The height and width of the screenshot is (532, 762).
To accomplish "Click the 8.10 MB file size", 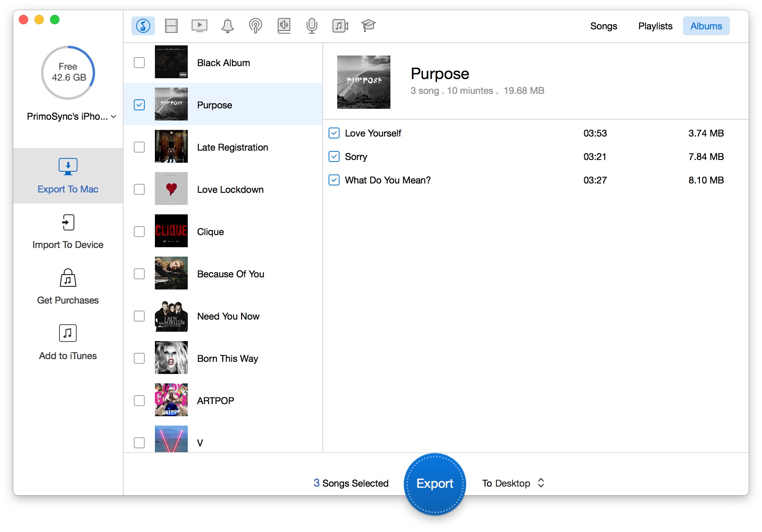I will (706, 180).
